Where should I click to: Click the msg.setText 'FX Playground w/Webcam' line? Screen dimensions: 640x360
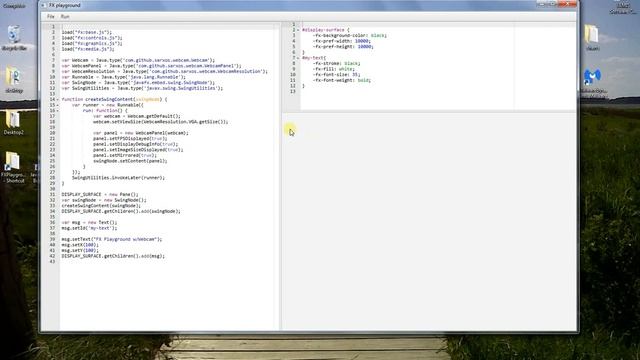tap(112, 239)
